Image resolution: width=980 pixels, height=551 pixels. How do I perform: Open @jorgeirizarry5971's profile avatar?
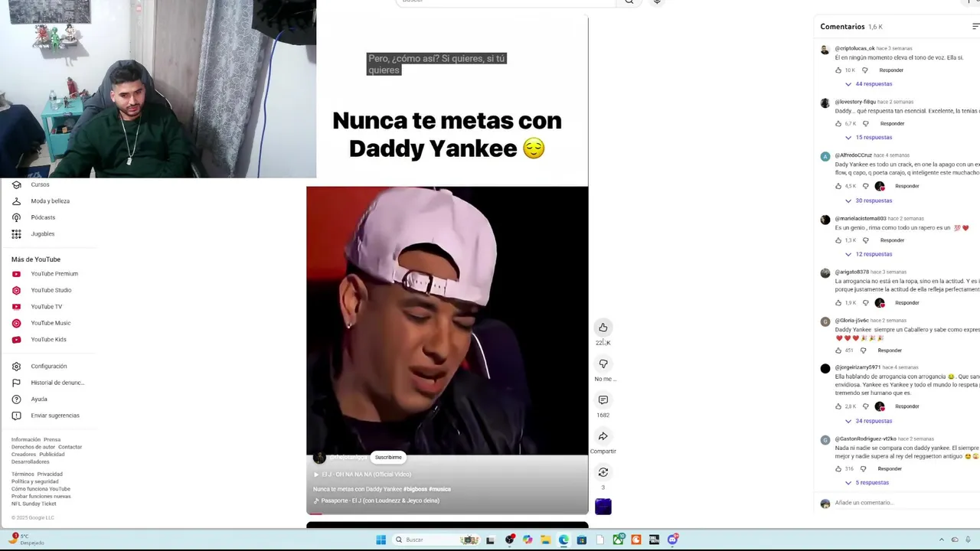tap(825, 369)
